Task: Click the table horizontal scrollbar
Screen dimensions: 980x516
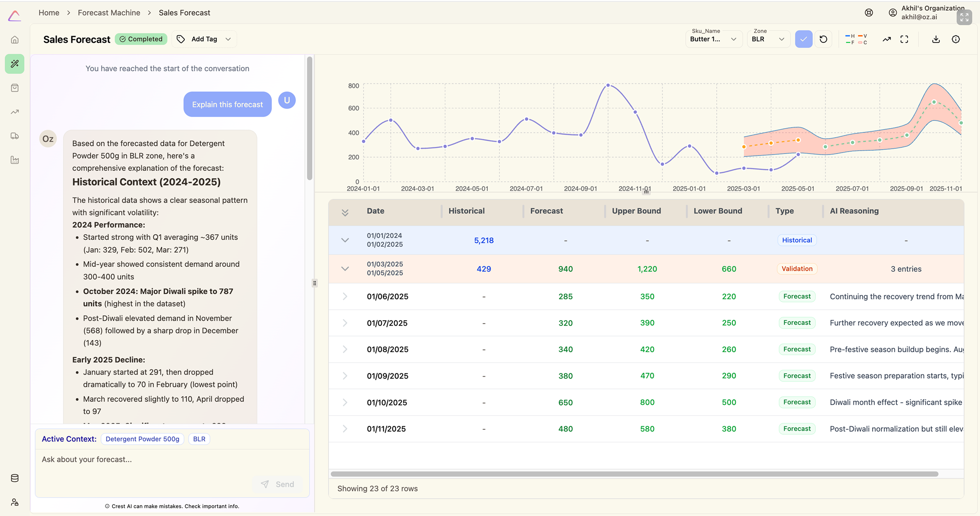Action: pyautogui.click(x=634, y=474)
